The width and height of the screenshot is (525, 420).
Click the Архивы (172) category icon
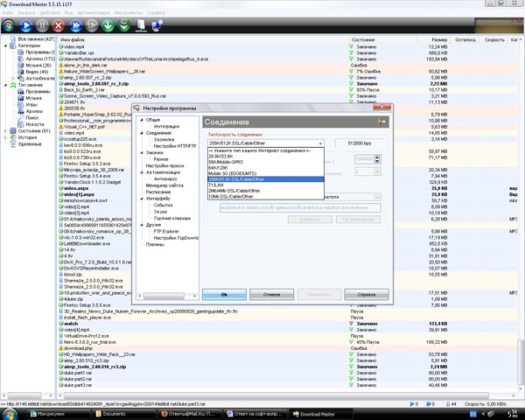21,59
